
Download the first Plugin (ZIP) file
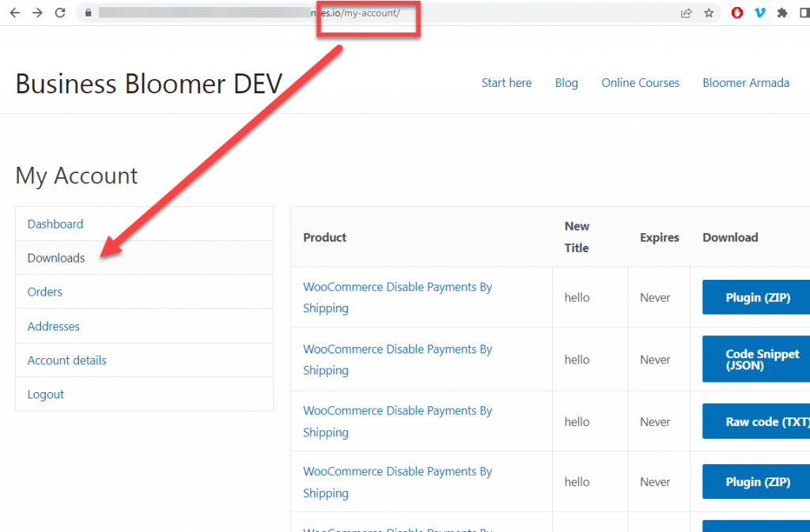(x=757, y=297)
